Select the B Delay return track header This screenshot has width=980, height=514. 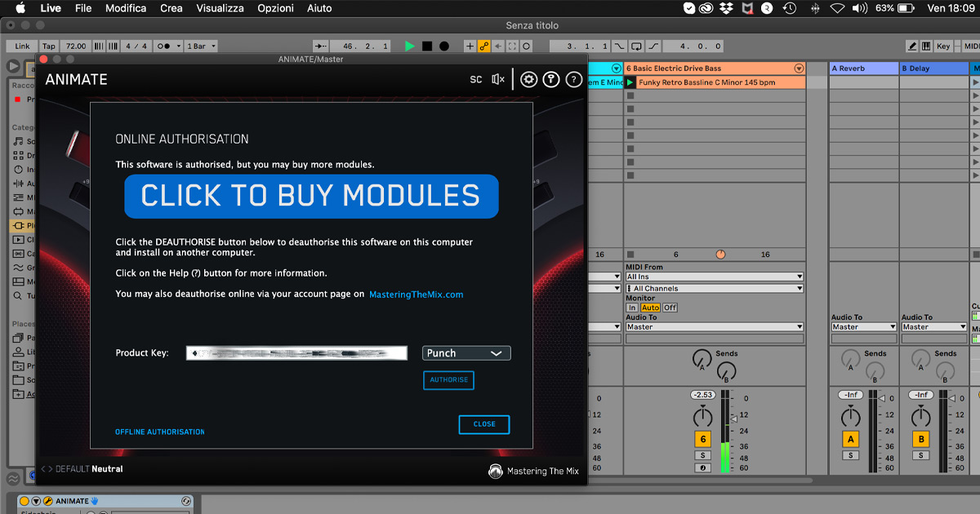tap(933, 69)
